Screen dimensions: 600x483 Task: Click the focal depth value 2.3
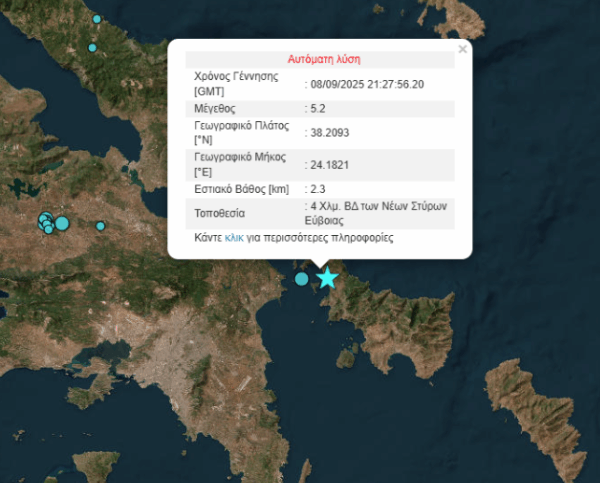[318, 189]
